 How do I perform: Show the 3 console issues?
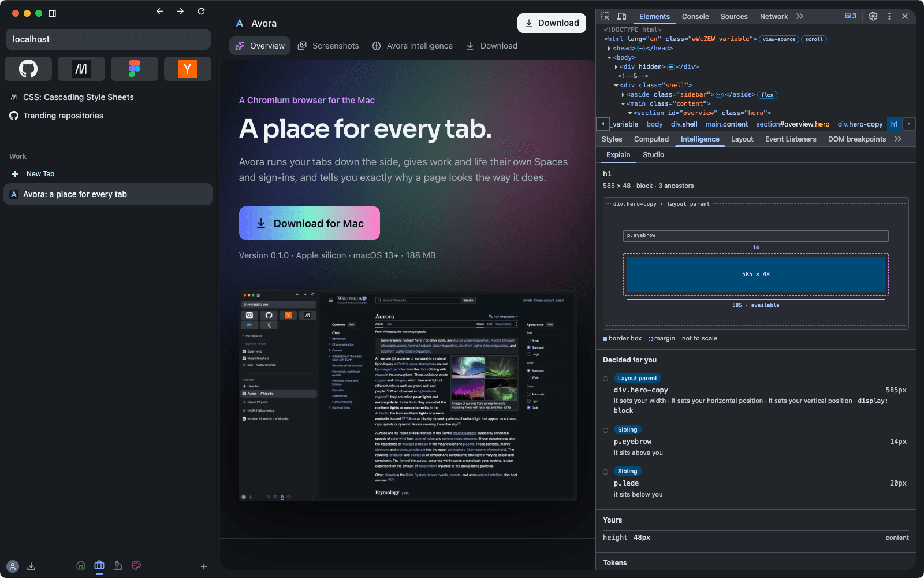(x=851, y=16)
